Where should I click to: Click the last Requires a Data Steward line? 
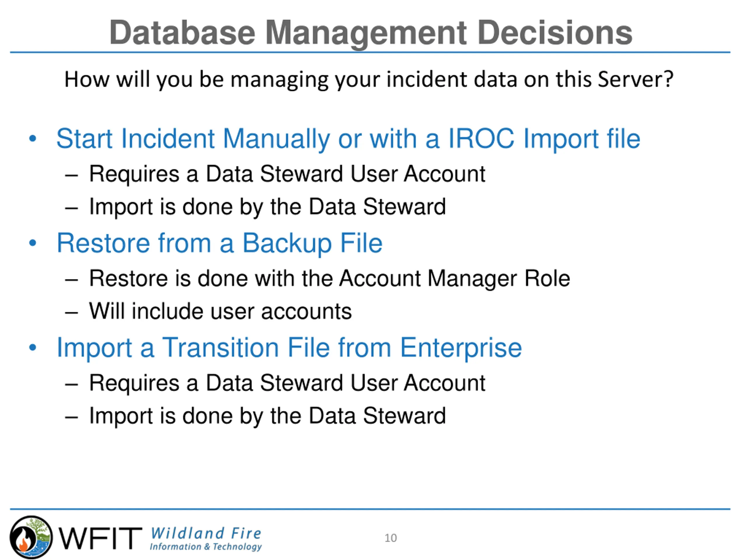click(x=287, y=384)
